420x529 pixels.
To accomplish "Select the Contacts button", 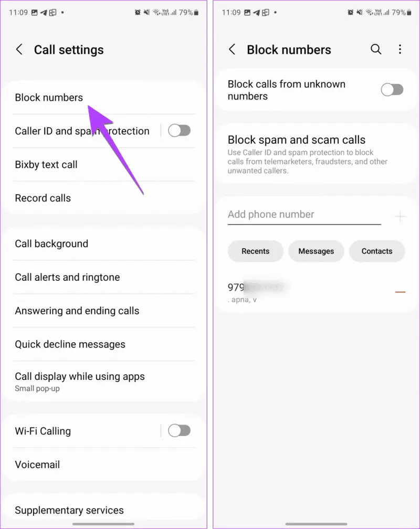I will point(377,251).
